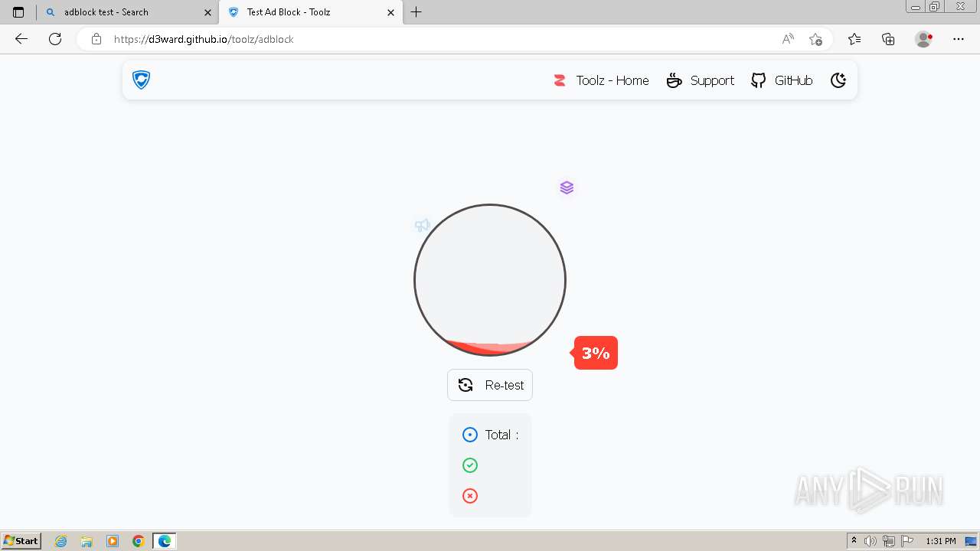The height and width of the screenshot is (551, 980).
Task: Click the blue Total target icon
Action: [x=470, y=435]
